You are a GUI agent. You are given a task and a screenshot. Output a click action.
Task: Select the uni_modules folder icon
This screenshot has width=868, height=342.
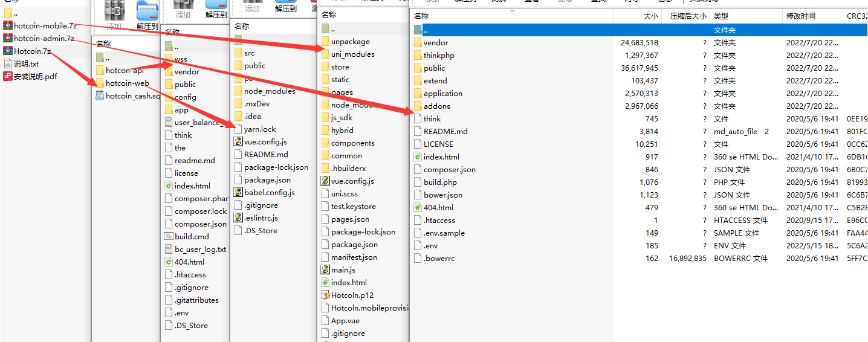coord(325,54)
